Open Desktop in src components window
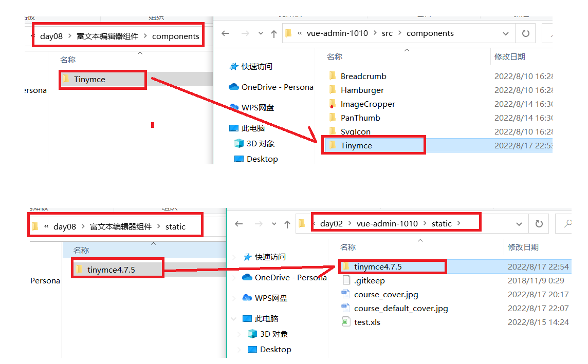This screenshot has height=364, width=588. (262, 159)
